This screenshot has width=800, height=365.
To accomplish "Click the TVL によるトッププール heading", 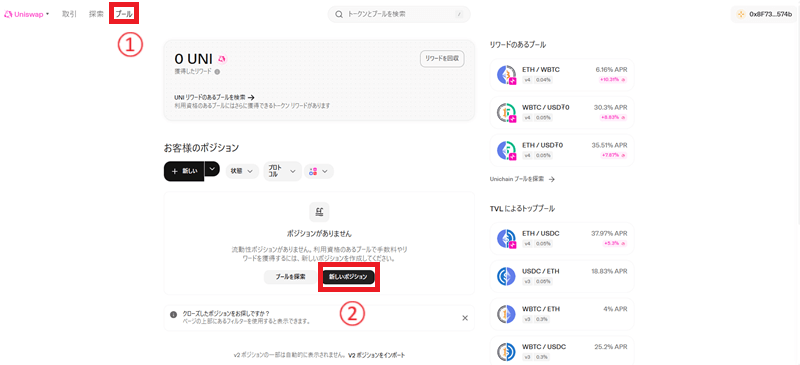I will tap(522, 208).
